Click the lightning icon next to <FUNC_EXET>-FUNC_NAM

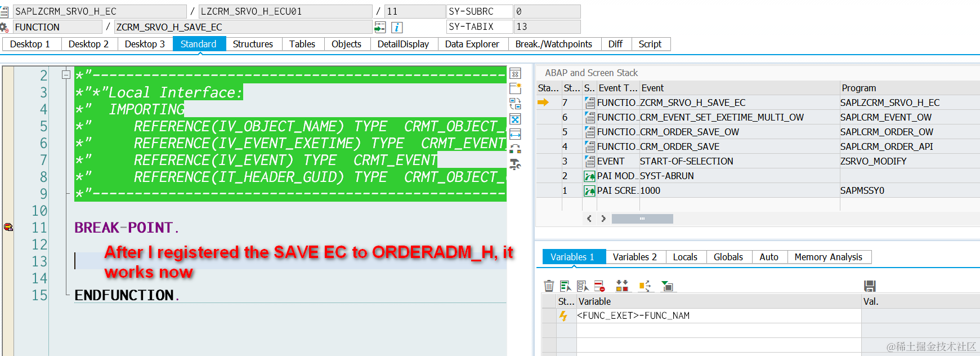click(563, 316)
